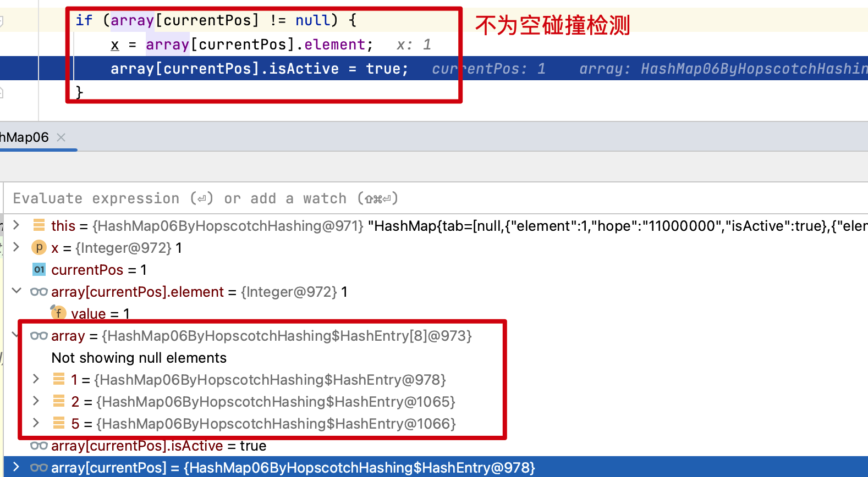This screenshot has height=477, width=868.
Task: Click the 'x: 1' inline debug hint
Action: pyautogui.click(x=414, y=45)
